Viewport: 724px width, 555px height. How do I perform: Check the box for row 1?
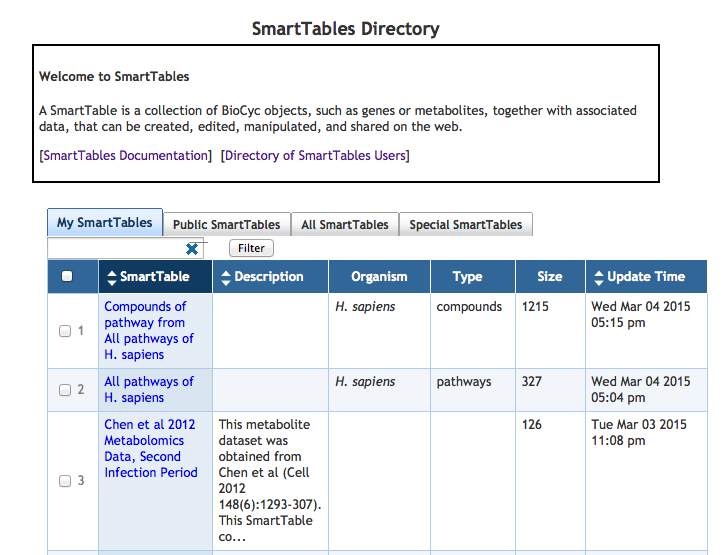(65, 331)
